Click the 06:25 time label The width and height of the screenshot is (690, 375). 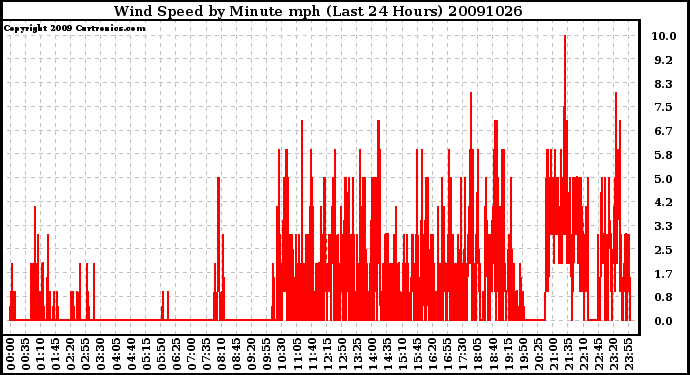click(x=176, y=354)
